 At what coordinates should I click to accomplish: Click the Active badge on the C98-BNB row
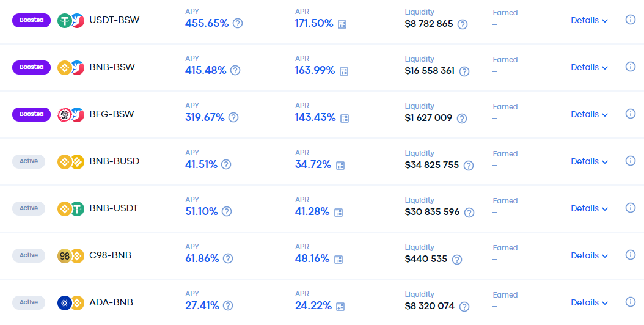(29, 255)
